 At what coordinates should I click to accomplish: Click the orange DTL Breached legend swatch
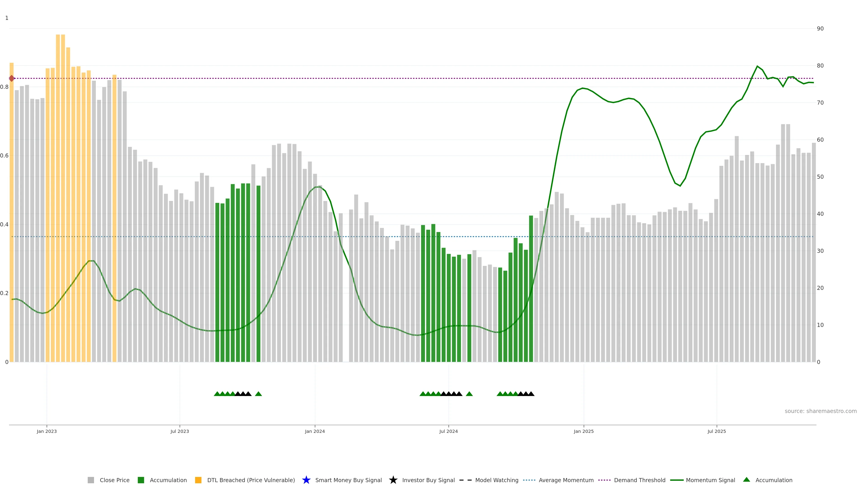pos(198,480)
